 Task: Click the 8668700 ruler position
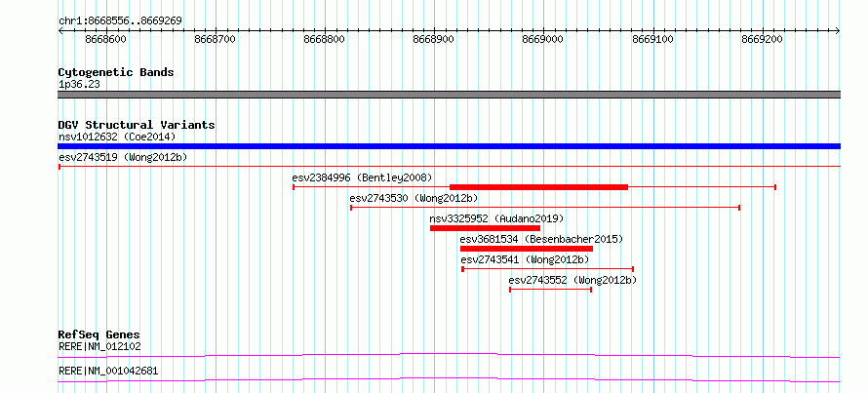pyautogui.click(x=216, y=39)
